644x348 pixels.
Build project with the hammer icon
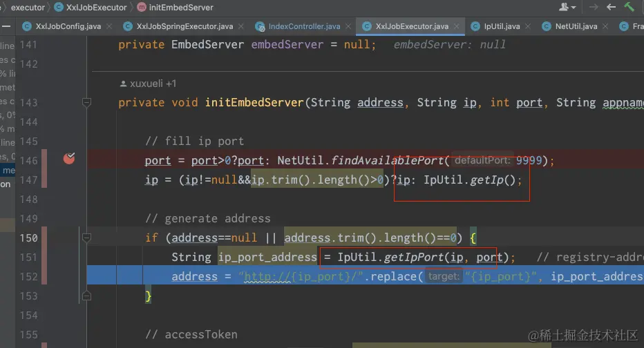click(629, 7)
